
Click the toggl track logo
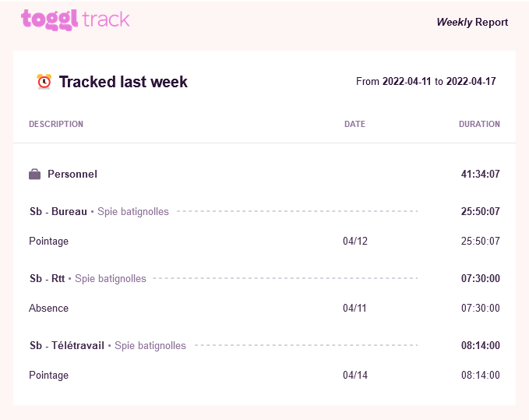coord(76,19)
